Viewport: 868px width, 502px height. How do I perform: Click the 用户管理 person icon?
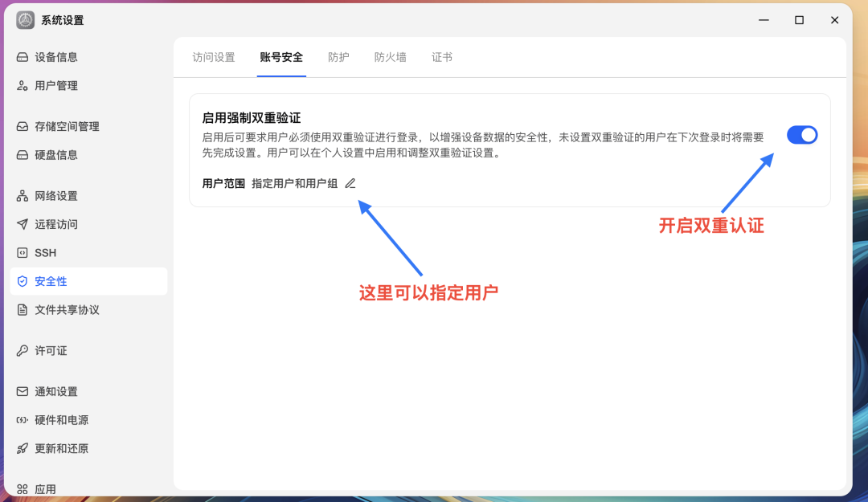[23, 86]
